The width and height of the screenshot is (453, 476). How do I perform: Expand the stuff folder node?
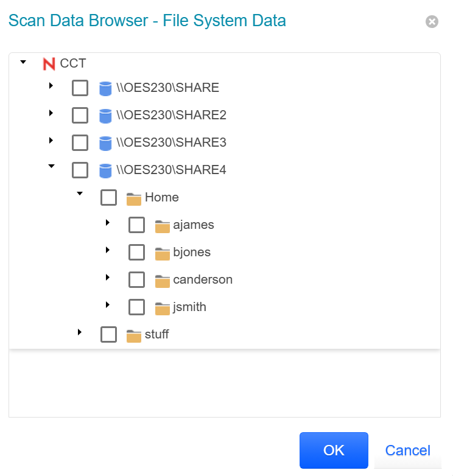[79, 333]
